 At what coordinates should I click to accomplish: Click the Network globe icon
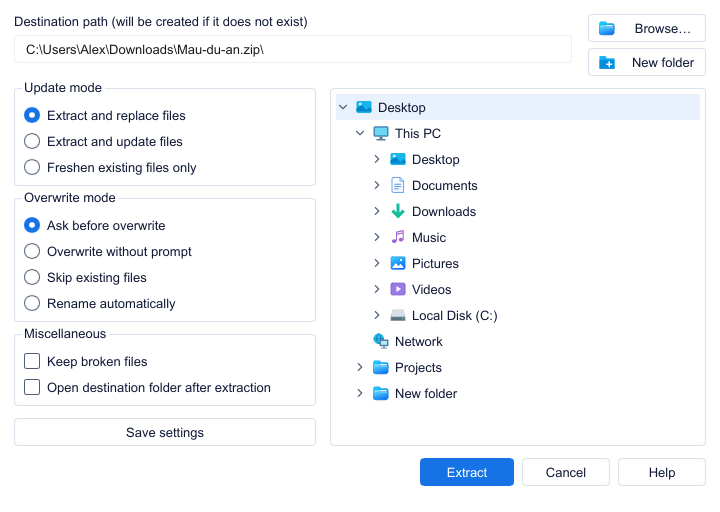click(x=381, y=341)
